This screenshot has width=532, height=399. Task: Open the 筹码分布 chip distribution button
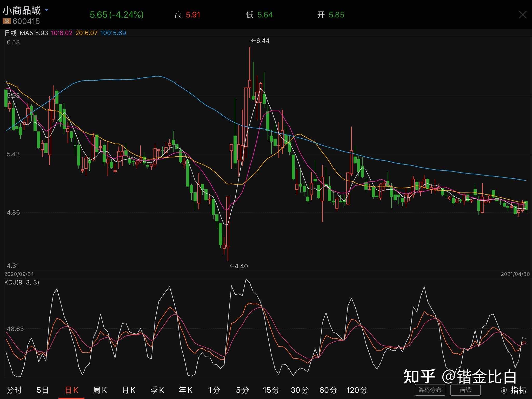pyautogui.click(x=430, y=390)
